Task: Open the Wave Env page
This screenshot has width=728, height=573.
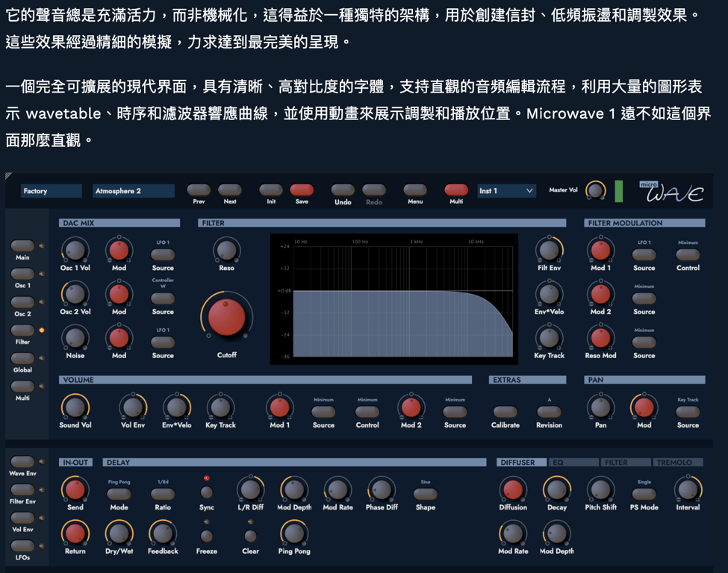Action: point(22,462)
